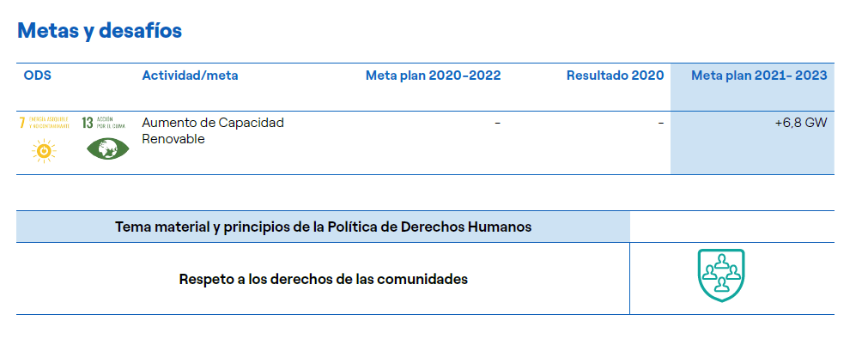The image size is (868, 357).
Task: Click the blue shaded area below '+6,8 GW'
Action: 752,154
